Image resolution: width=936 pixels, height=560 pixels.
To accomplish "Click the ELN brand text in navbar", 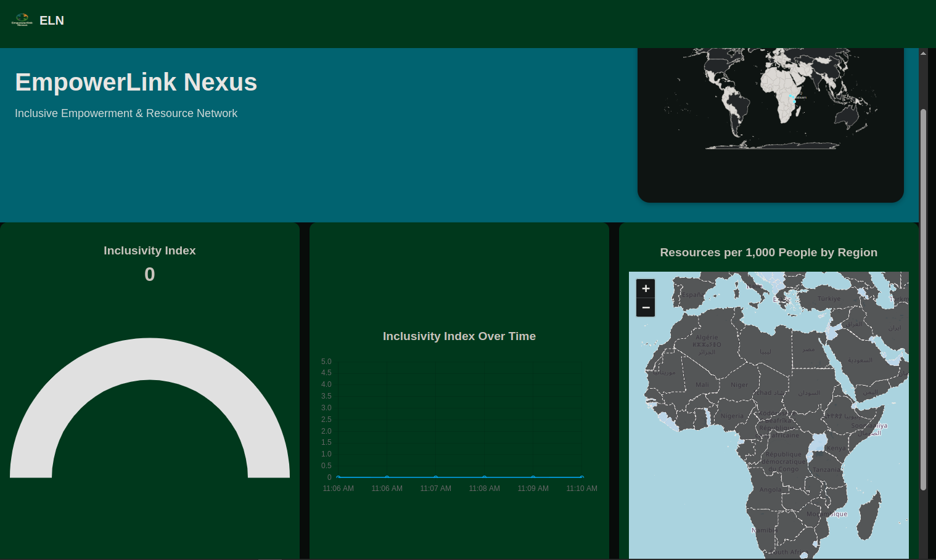I will [52, 20].
